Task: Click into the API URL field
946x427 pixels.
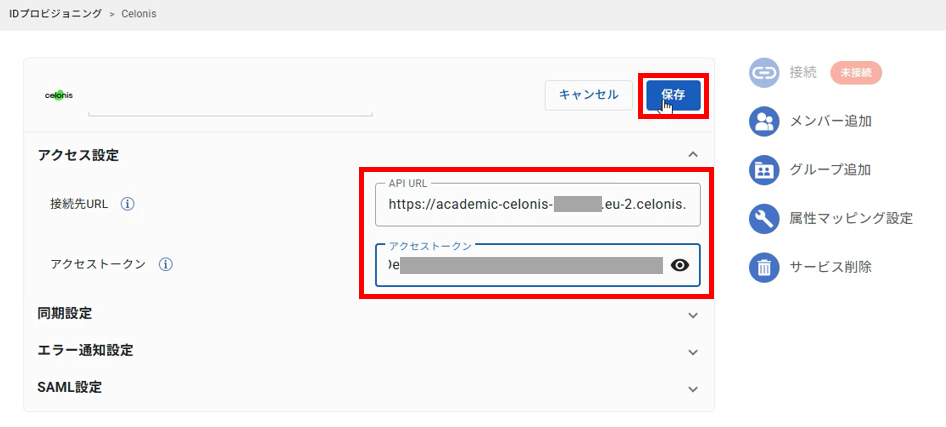Action: [x=538, y=204]
